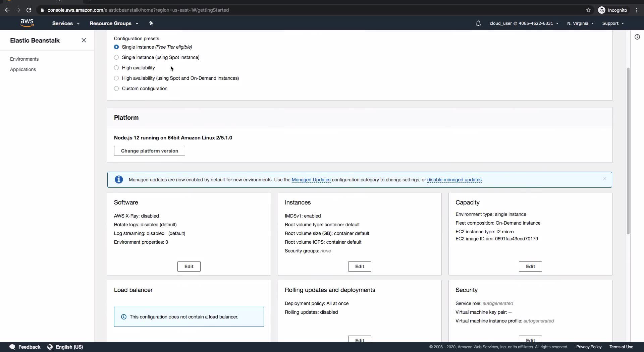Open the Terms of Use link
Screen dimensions: 644x352
(x=621, y=347)
